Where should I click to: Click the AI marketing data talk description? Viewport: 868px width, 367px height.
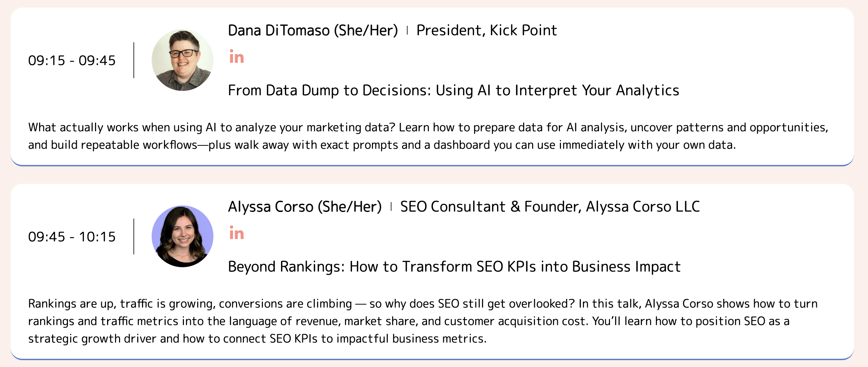click(x=428, y=136)
